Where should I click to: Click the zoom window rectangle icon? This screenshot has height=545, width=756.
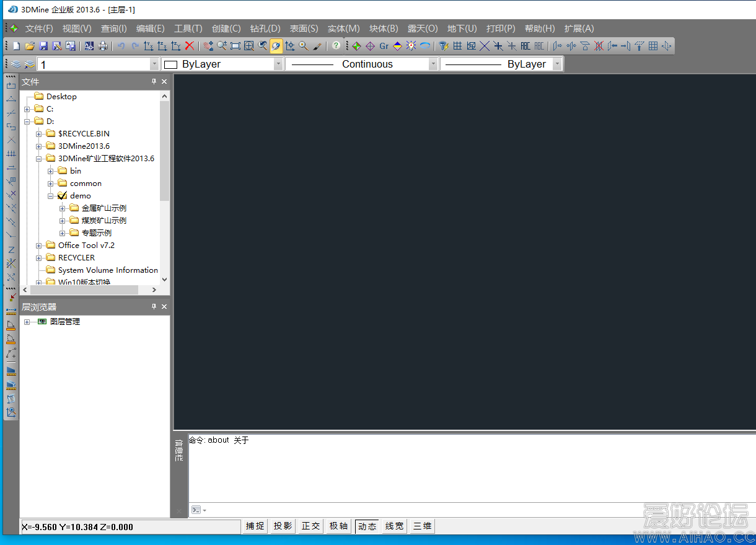235,46
